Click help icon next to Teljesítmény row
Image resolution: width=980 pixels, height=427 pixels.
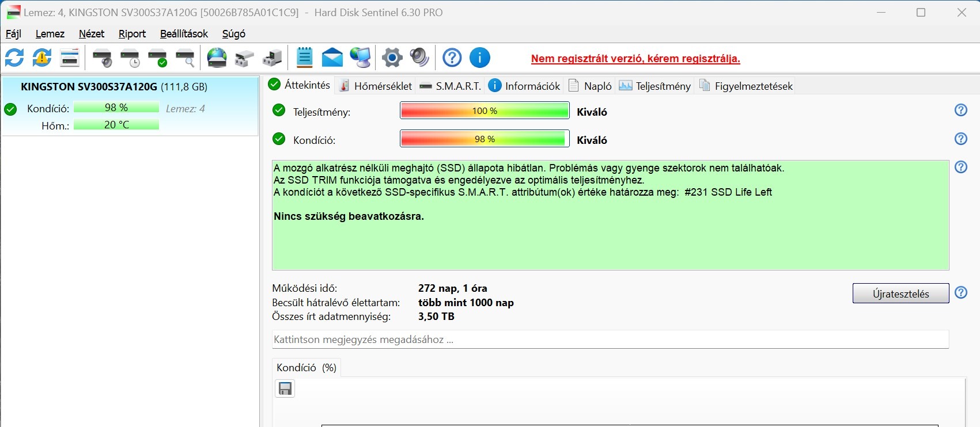[961, 110]
